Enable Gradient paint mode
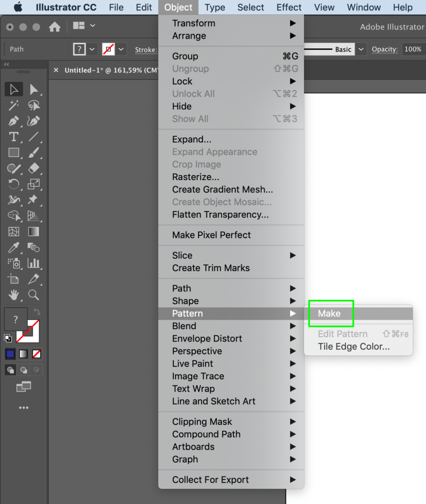Image resolution: width=426 pixels, height=504 pixels. click(x=23, y=354)
